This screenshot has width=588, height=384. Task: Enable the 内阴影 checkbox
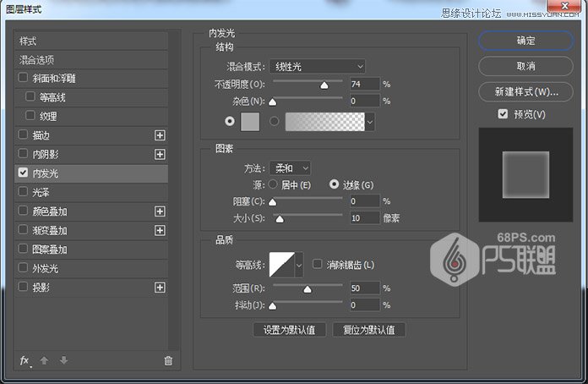click(x=23, y=154)
